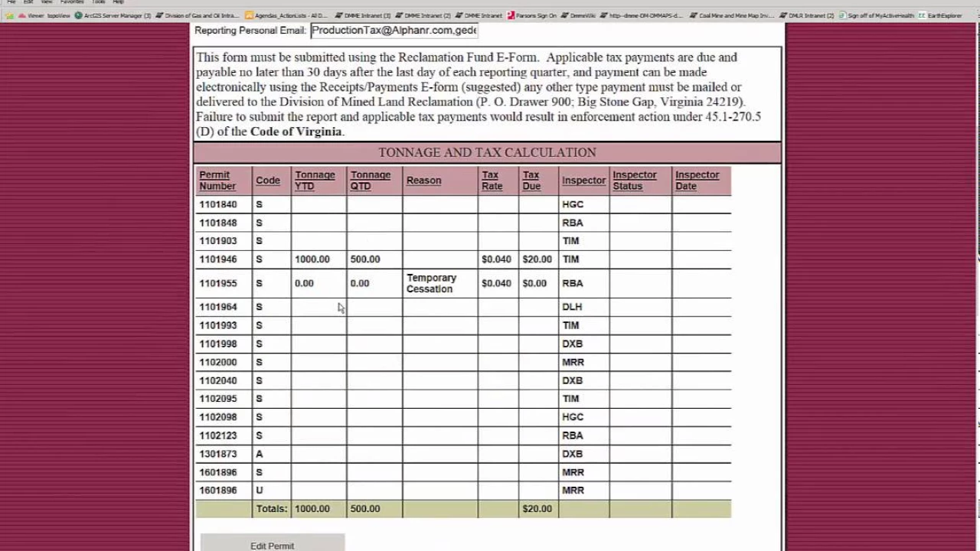Select permit row 1101946
Screen dimensions: 980x551
[x=218, y=259]
